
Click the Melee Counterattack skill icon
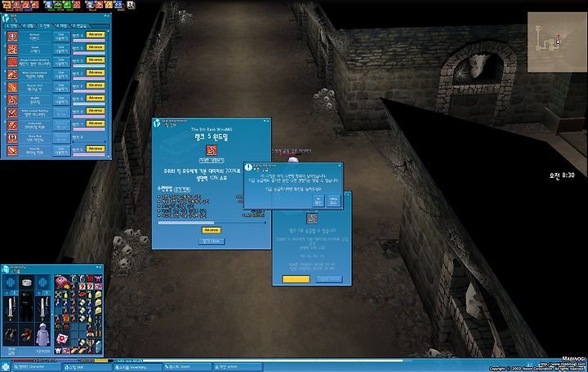click(x=12, y=74)
